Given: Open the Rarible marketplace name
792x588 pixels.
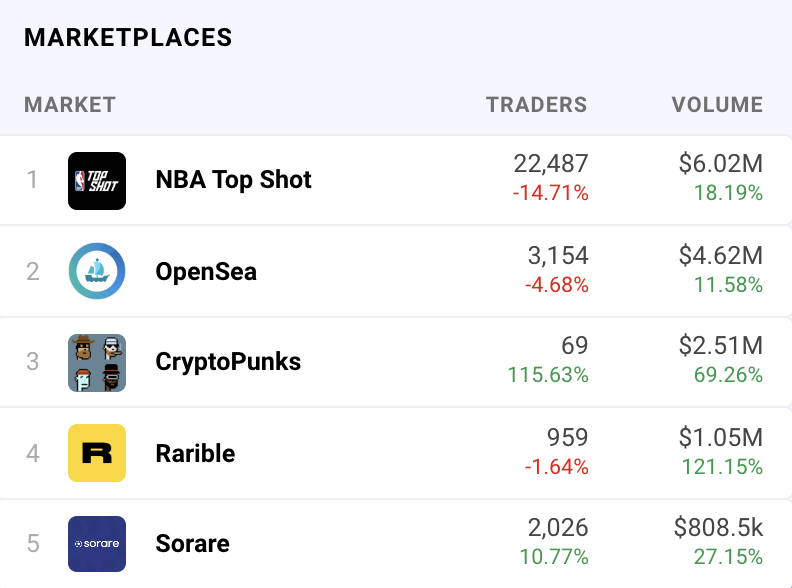Looking at the screenshot, I should point(195,453).
